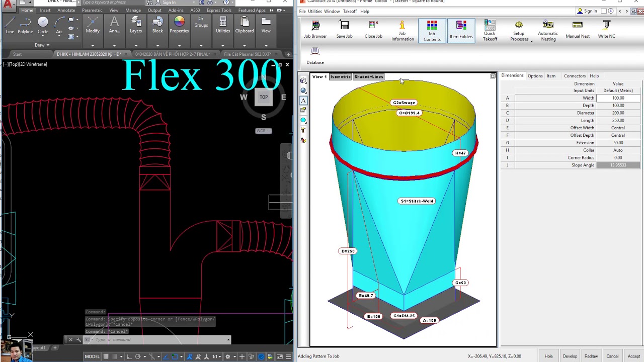Click the AutoCAD status bar customization menu icon

[x=288, y=356]
